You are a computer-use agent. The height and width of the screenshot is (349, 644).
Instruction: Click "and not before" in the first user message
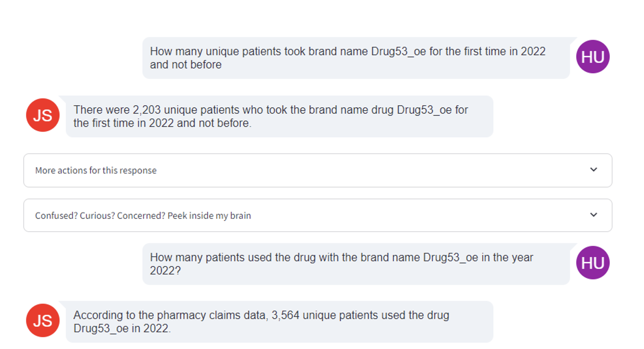click(x=186, y=65)
